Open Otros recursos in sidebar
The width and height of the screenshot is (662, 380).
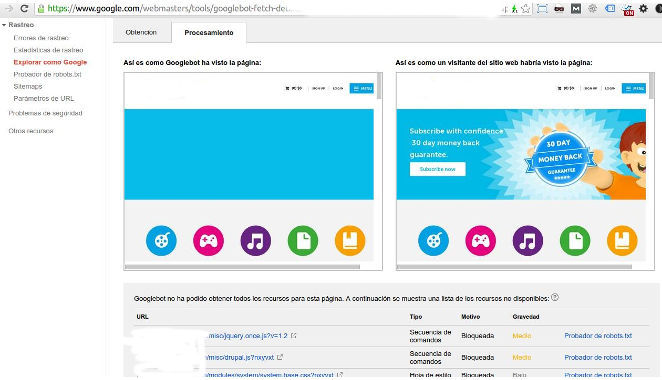(31, 131)
